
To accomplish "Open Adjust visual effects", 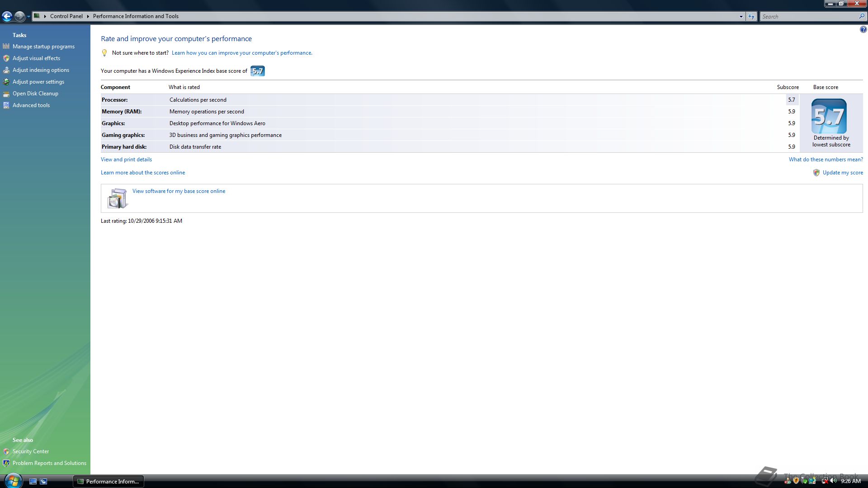I will point(36,58).
